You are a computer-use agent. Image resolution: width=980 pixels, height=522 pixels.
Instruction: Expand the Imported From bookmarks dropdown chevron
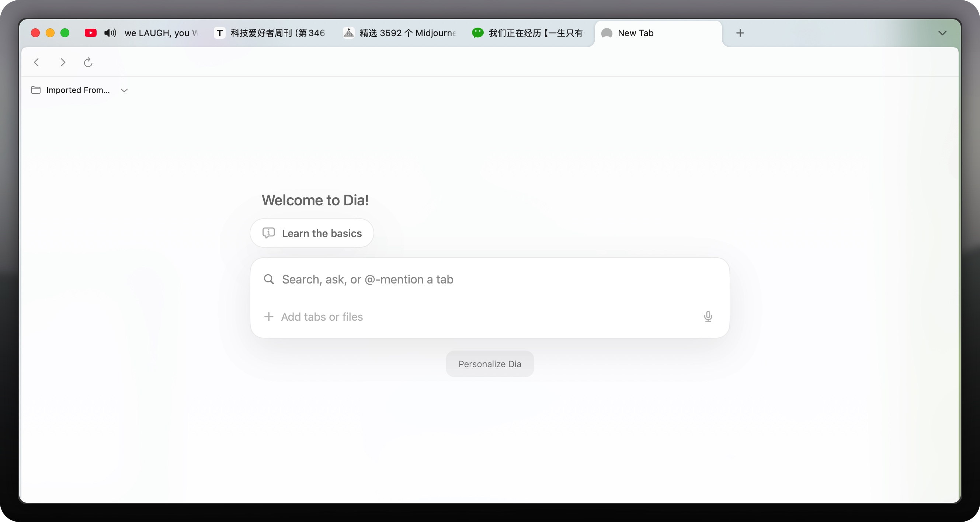tap(124, 91)
